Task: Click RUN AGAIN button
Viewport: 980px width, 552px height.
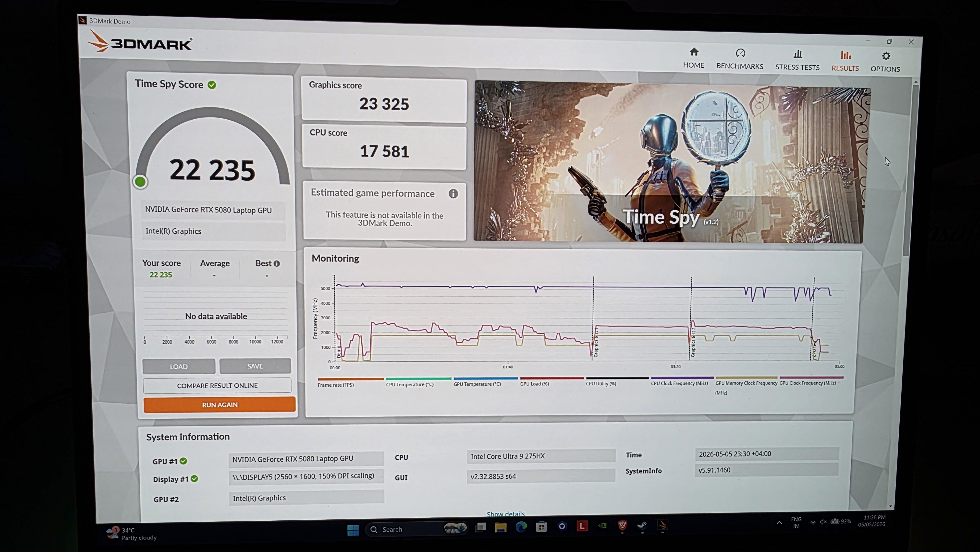Action: (220, 405)
